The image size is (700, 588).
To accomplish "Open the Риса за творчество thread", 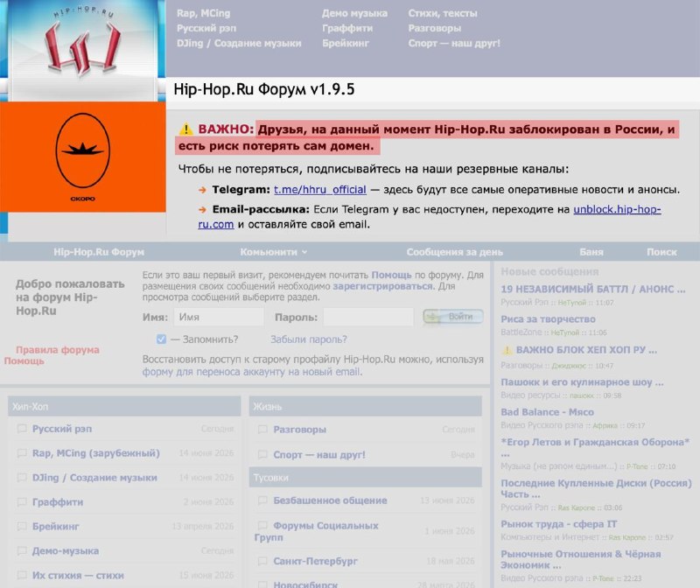I will point(548,319).
